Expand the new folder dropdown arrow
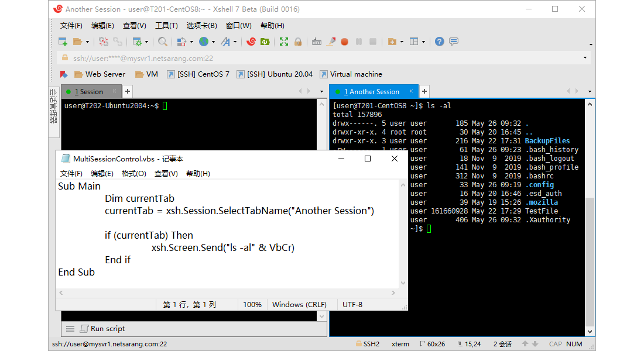 (x=402, y=42)
